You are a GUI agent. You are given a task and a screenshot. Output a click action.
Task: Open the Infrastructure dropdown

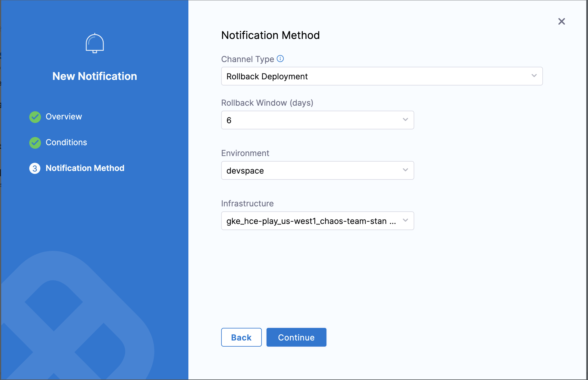(x=317, y=221)
